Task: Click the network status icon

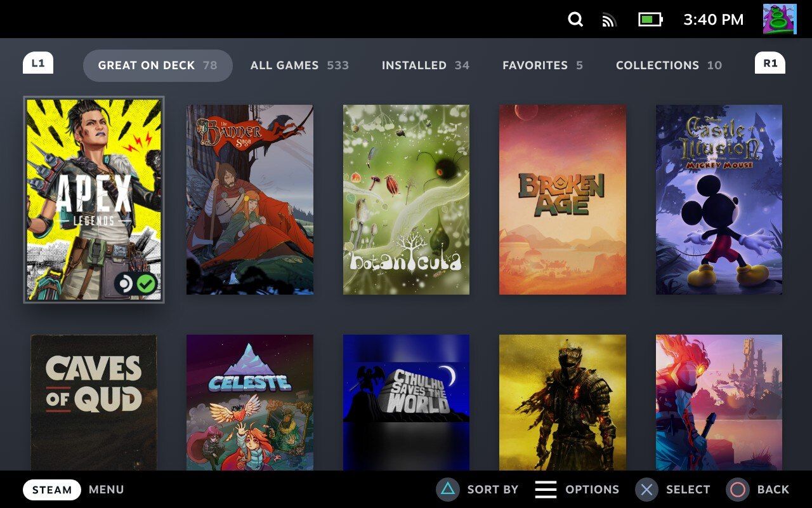Action: tap(610, 20)
